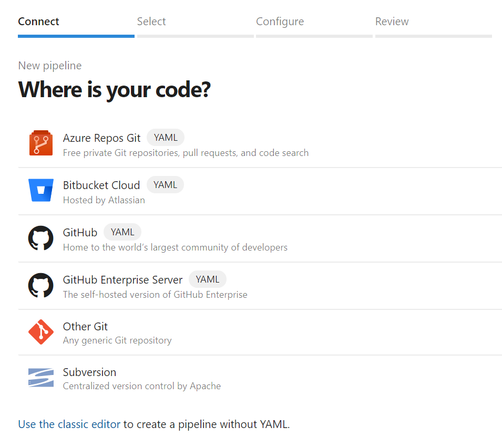Click the Other Git diamond icon
This screenshot has width=502, height=448.
[x=41, y=332]
